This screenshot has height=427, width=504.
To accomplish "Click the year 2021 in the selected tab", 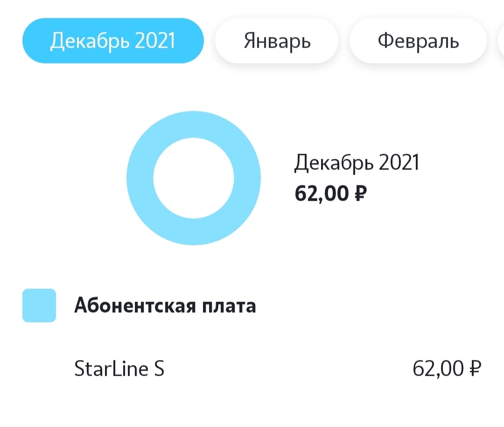I will click(155, 41).
